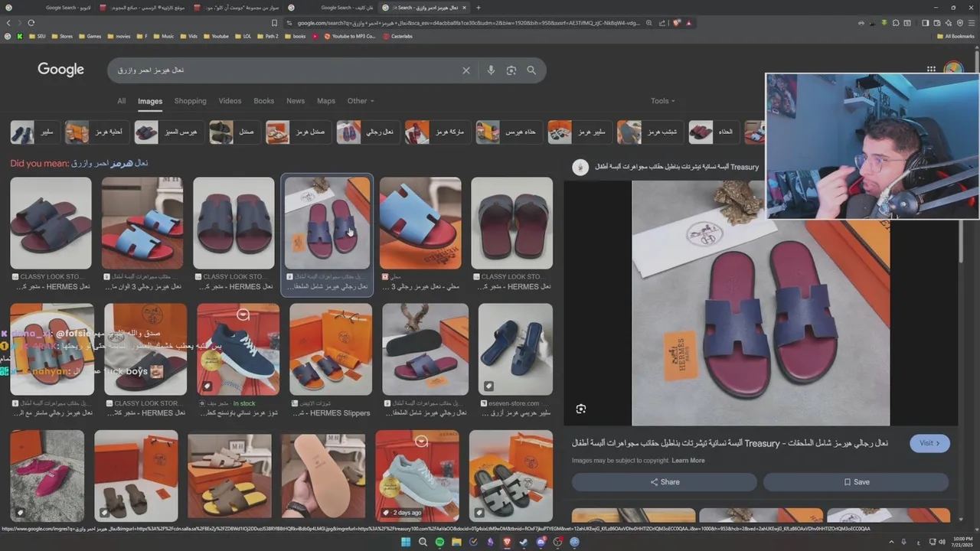Click the browser address bar URL
The width and height of the screenshot is (980, 551).
[467, 23]
